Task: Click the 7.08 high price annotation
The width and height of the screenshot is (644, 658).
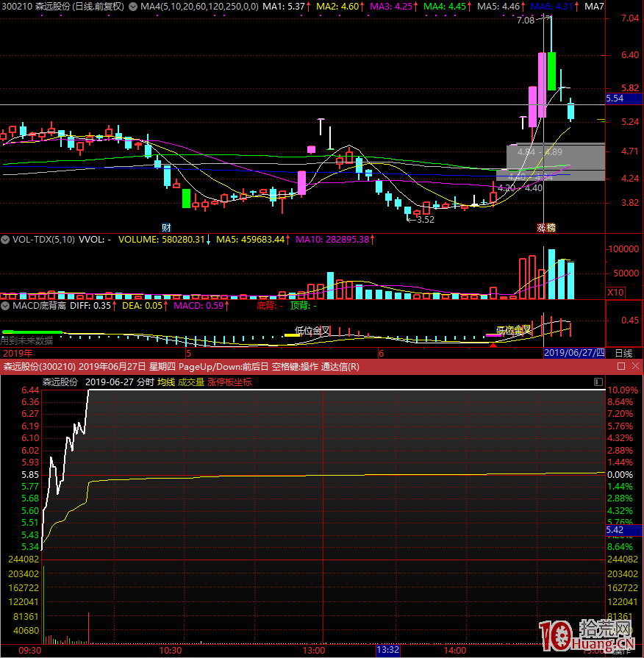Action: (526, 21)
